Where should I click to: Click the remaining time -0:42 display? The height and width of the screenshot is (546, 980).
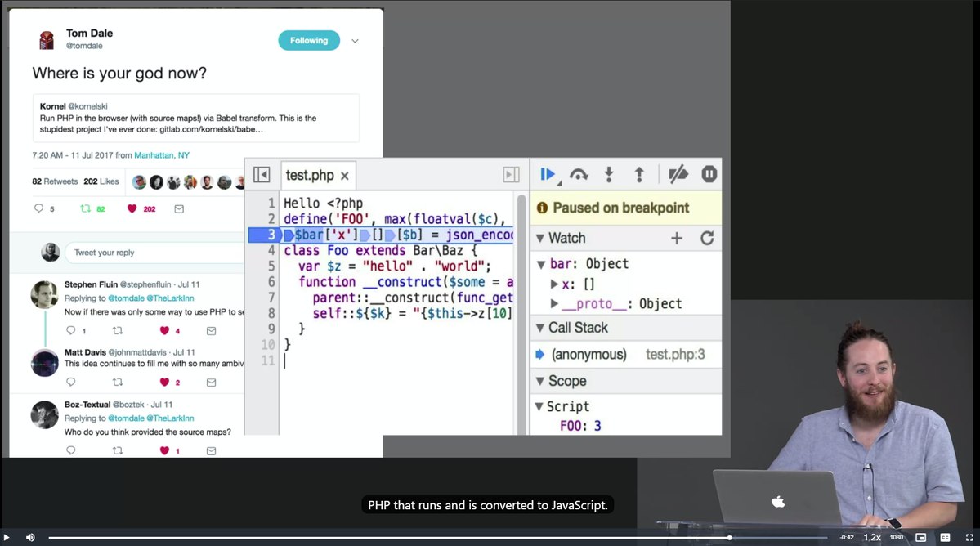pyautogui.click(x=847, y=537)
